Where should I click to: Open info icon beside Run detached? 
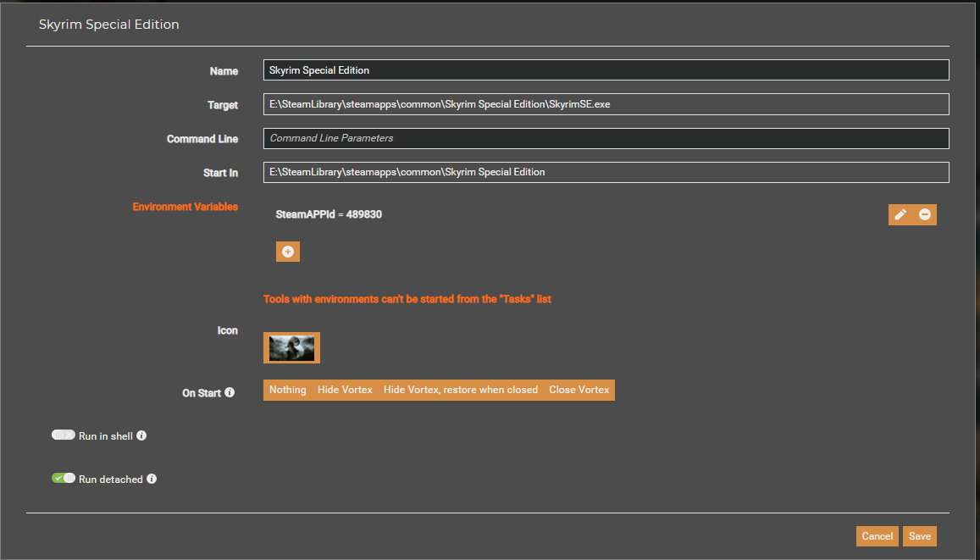(x=152, y=479)
